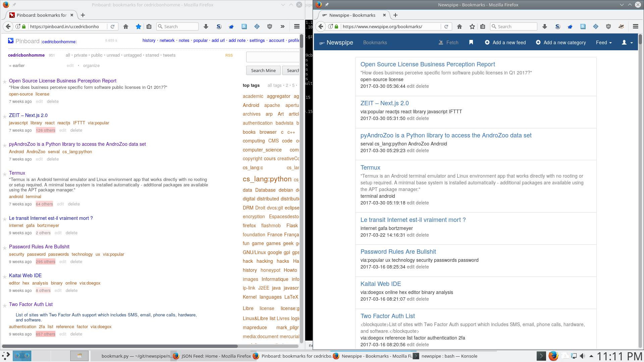Click the Pinboard search input field
644x362 pixels.
(272, 57)
